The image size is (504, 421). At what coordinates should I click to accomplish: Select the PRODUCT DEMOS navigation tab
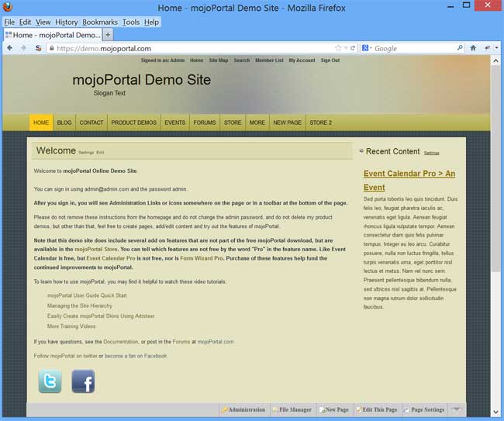(133, 123)
